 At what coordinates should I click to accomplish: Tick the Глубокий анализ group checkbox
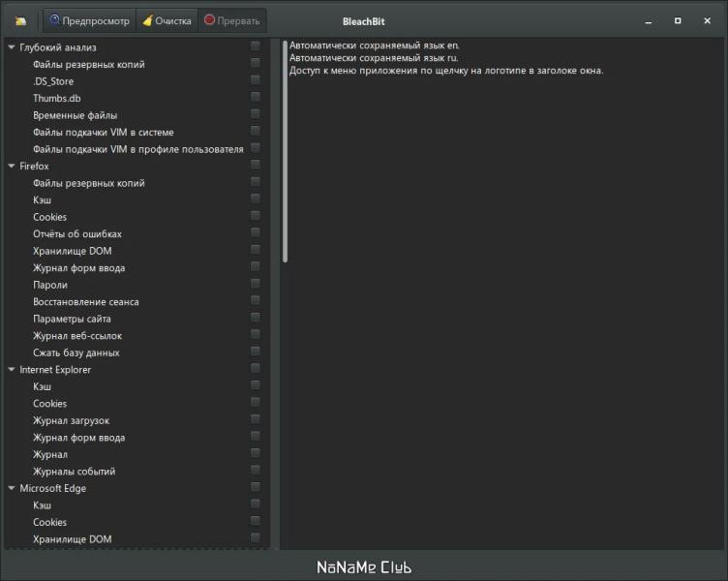tap(256, 46)
